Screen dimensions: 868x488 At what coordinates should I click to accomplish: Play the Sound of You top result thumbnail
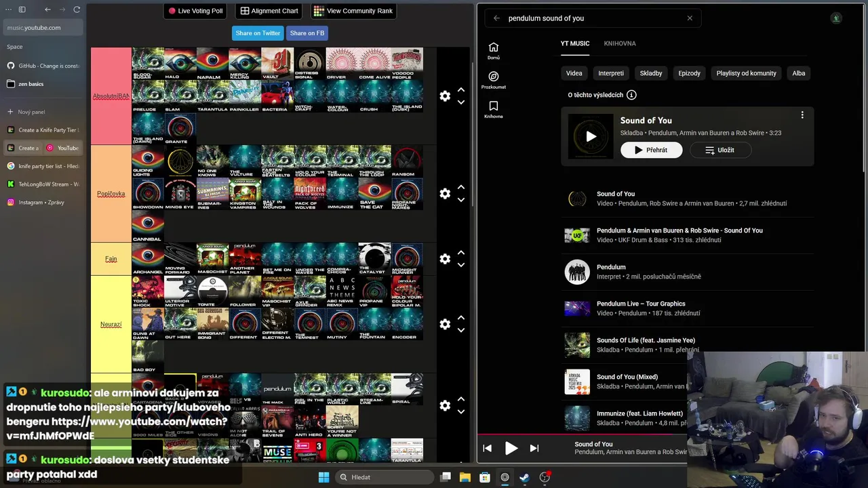591,136
